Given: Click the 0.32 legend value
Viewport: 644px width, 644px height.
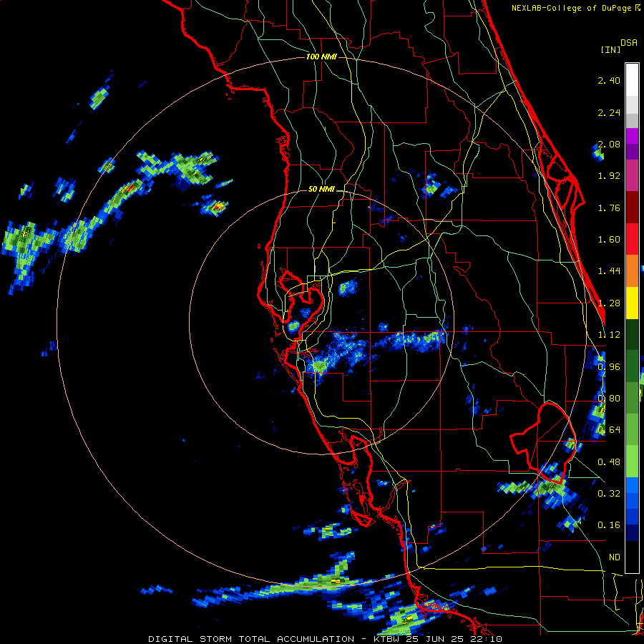Looking at the screenshot, I should [609, 494].
